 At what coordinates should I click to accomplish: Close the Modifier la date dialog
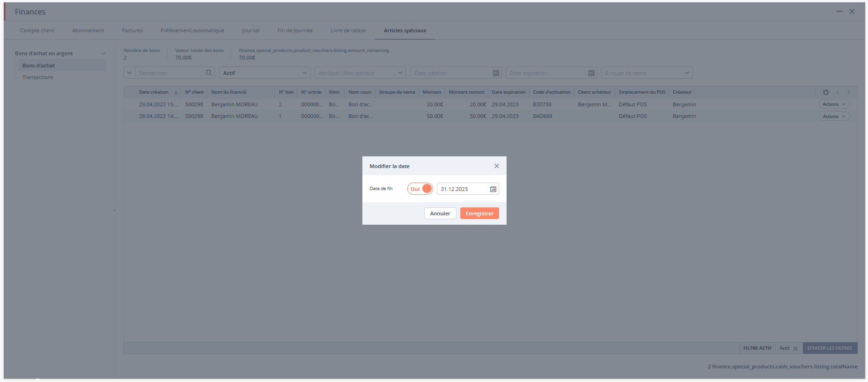(497, 166)
